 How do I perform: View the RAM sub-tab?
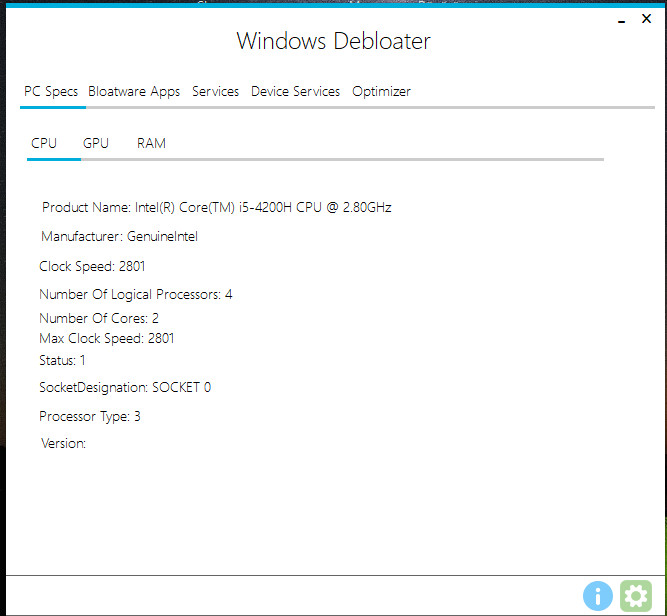[x=151, y=143]
